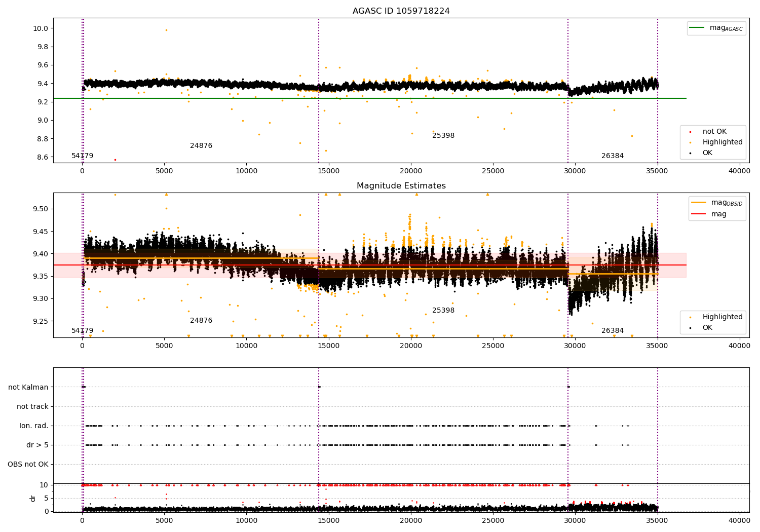Click the green mag AGASC legend line
Screen dimensions: 760x532
coord(697,28)
